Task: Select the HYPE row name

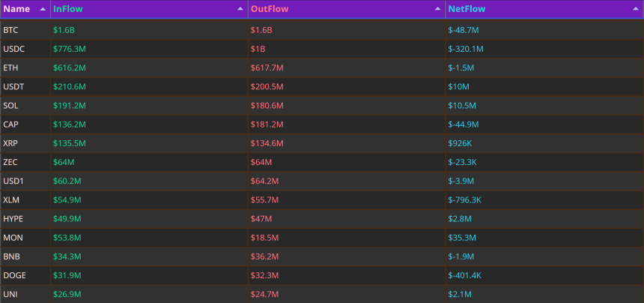Action: 13,219
